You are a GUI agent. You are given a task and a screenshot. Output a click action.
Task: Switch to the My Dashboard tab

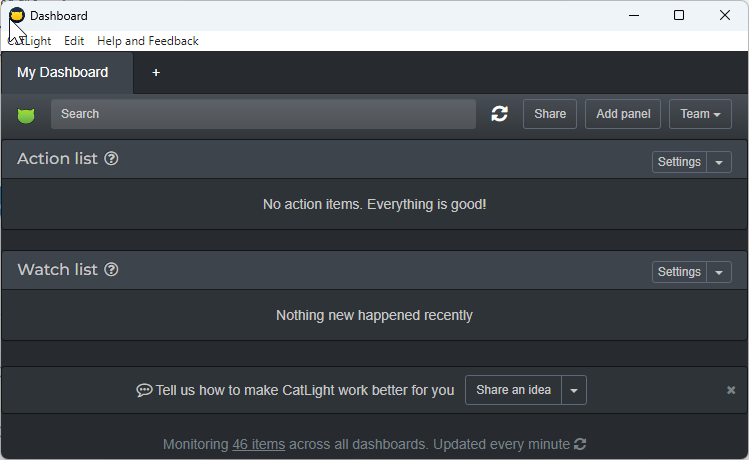tap(63, 73)
